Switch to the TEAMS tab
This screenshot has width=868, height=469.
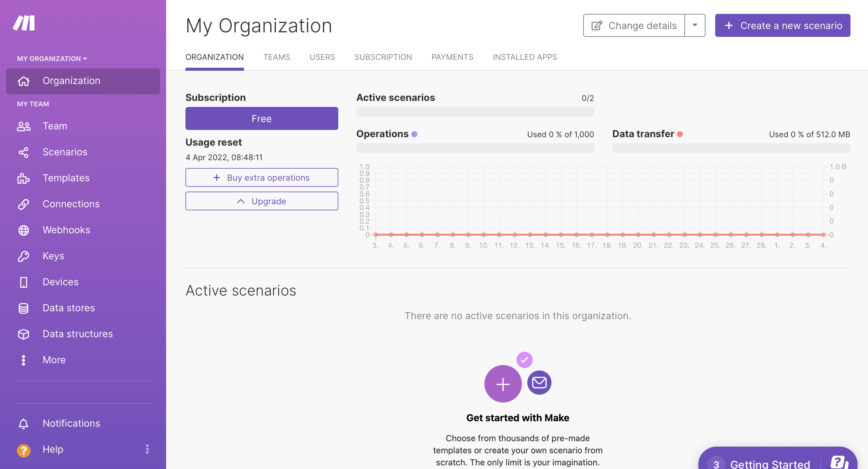click(x=277, y=57)
